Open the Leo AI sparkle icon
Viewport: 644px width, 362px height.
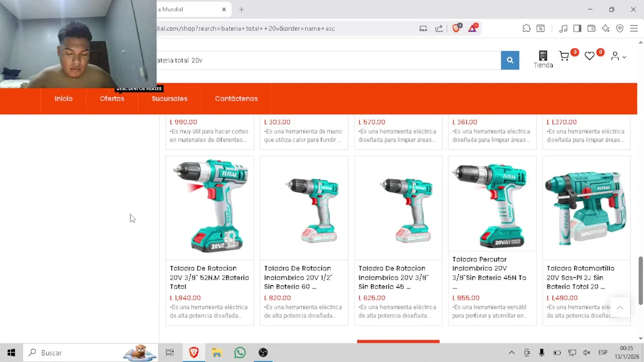tap(605, 29)
